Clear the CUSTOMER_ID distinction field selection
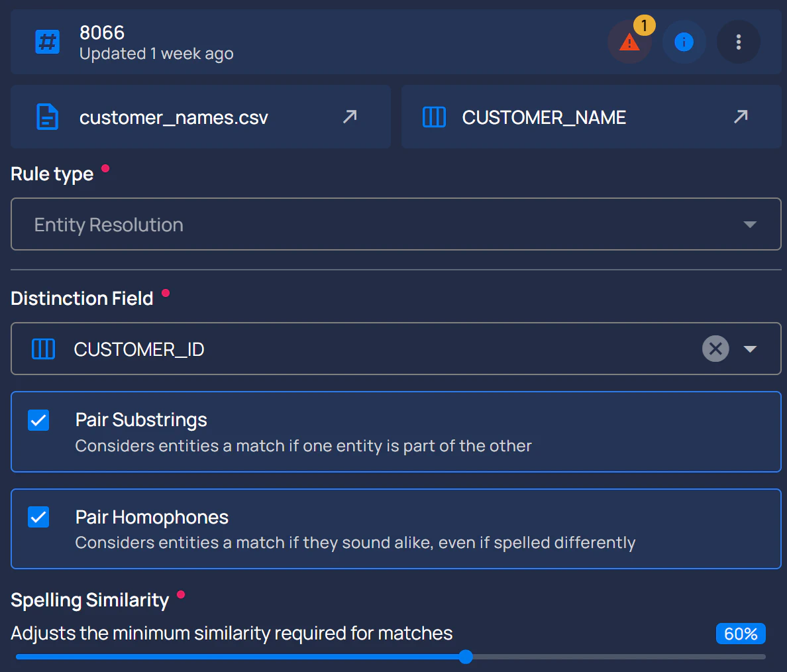 tap(715, 349)
